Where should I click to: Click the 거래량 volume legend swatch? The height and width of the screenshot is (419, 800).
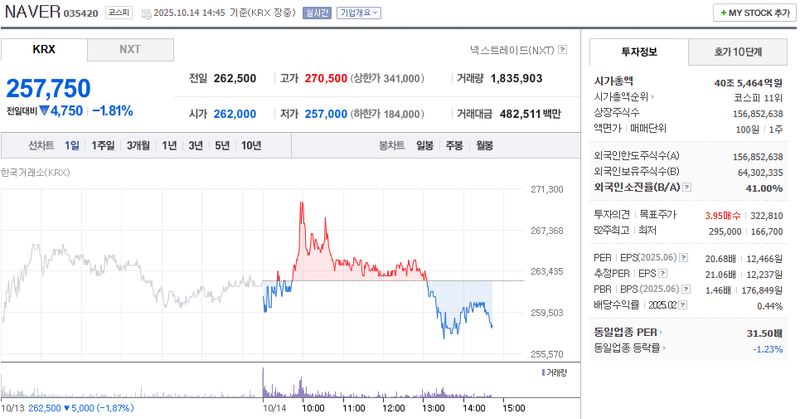pos(543,372)
